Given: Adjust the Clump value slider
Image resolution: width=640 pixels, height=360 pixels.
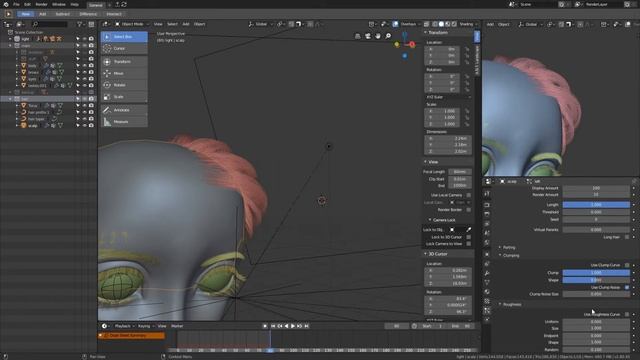Looking at the screenshot, I should point(596,273).
